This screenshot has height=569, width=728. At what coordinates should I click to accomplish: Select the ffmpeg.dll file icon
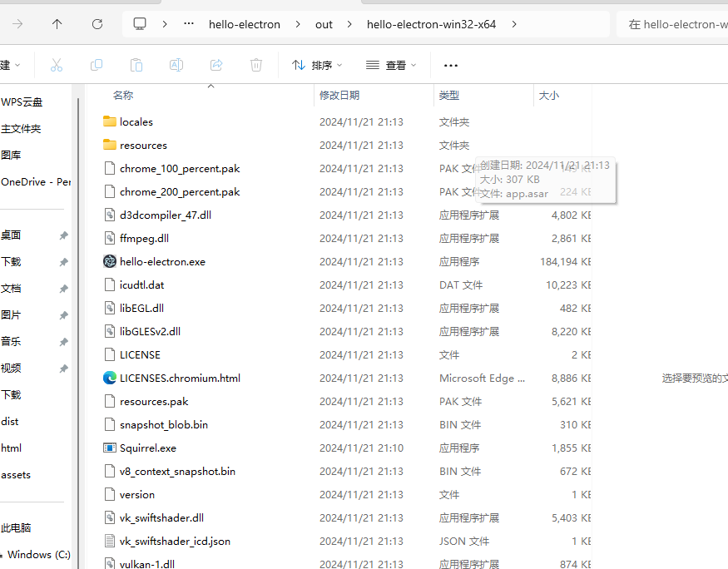click(110, 238)
